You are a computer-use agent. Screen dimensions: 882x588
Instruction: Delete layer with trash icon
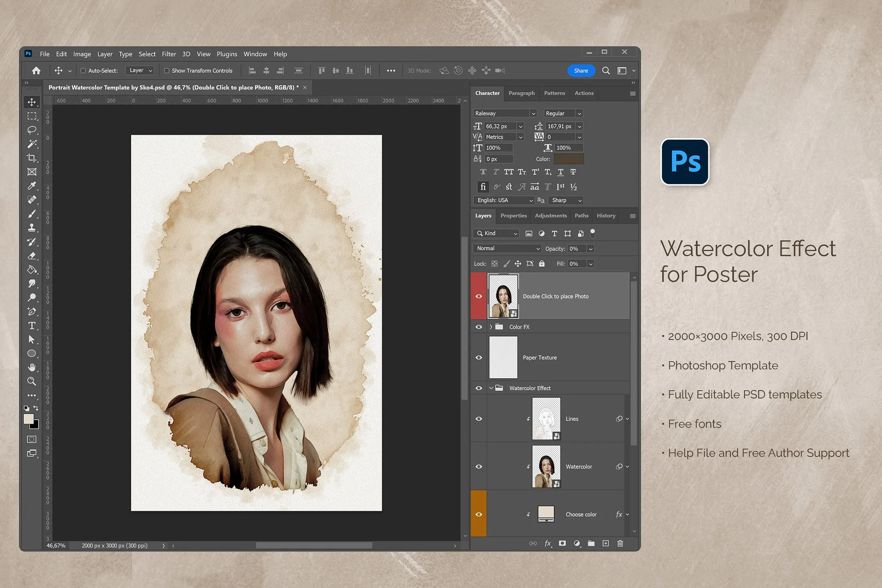pyautogui.click(x=620, y=543)
